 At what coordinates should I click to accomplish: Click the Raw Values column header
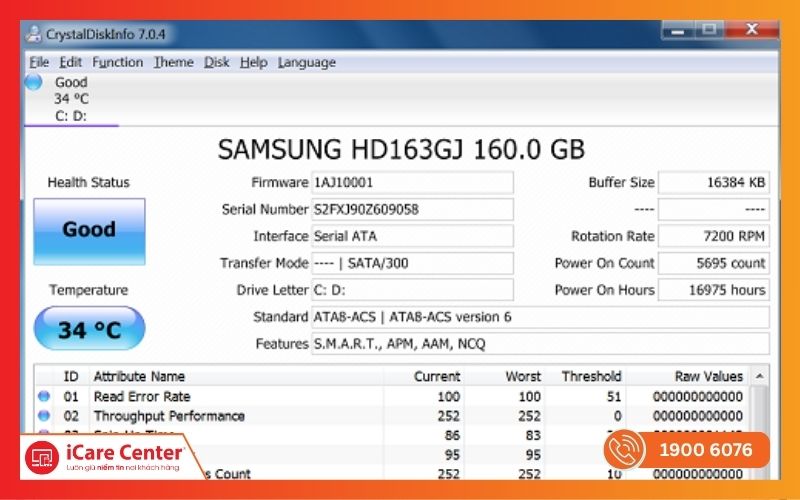click(x=687, y=377)
